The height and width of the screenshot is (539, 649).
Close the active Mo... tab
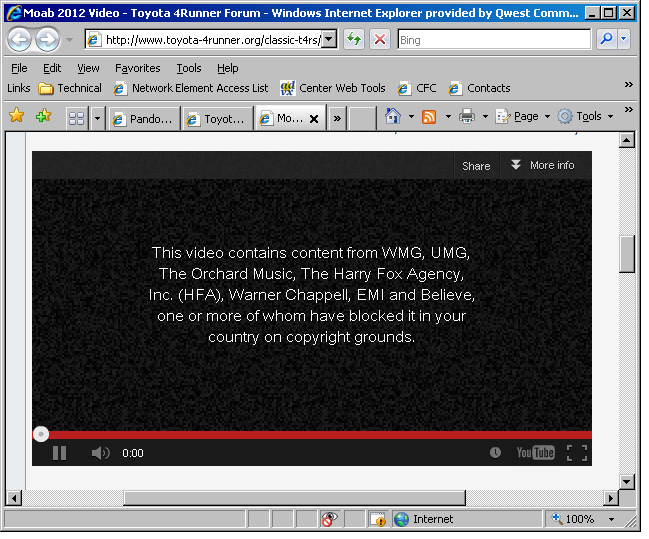pyautogui.click(x=314, y=120)
